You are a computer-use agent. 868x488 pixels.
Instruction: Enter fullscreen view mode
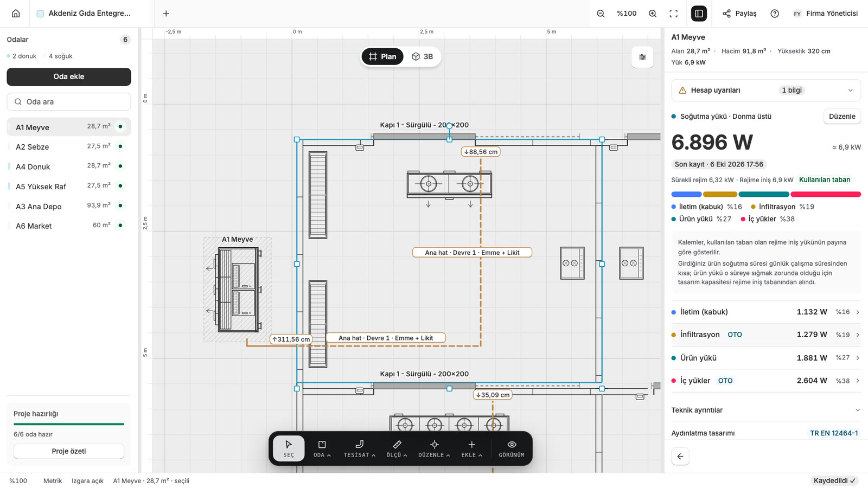674,14
